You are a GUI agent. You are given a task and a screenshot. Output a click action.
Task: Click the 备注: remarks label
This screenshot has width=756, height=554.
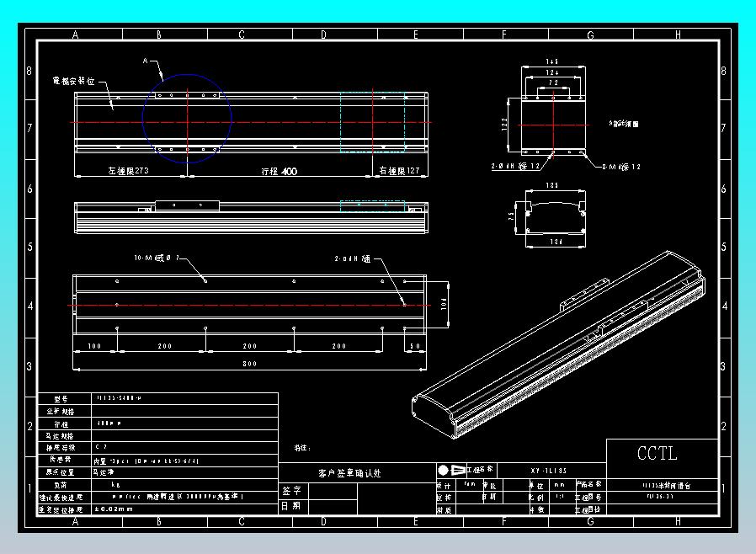point(302,447)
